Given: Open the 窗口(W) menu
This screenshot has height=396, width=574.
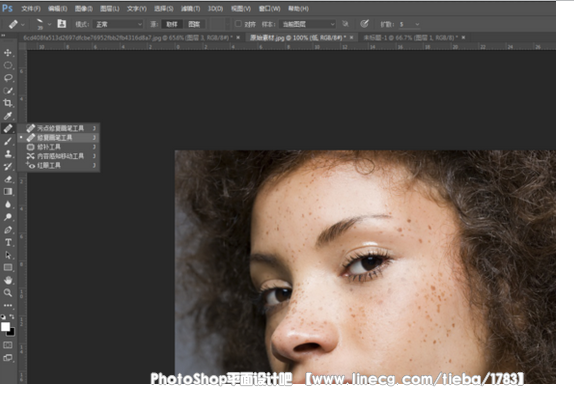Looking at the screenshot, I should 269,8.
